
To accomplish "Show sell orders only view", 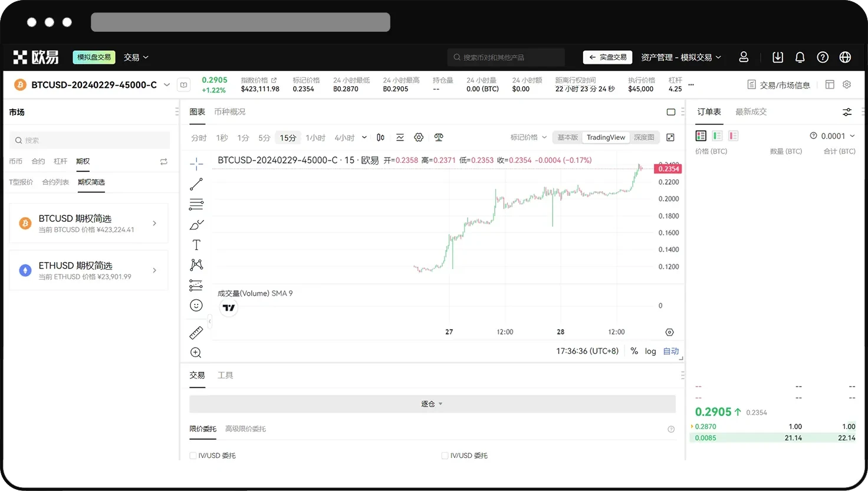I will [x=733, y=136].
